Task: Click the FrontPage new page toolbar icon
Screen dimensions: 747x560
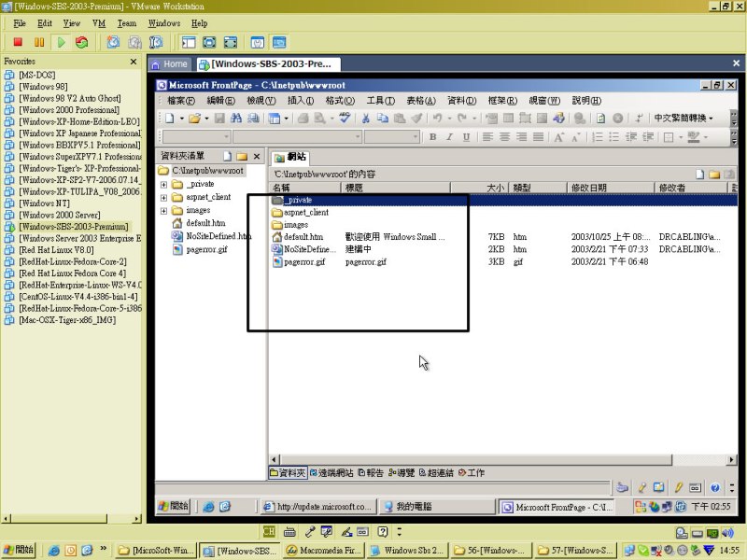Action: [170, 119]
